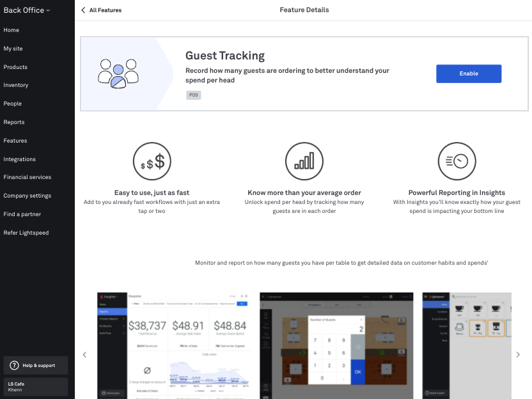Open the coffee products POS screenshot
The width and height of the screenshot is (532, 399).
point(467,346)
